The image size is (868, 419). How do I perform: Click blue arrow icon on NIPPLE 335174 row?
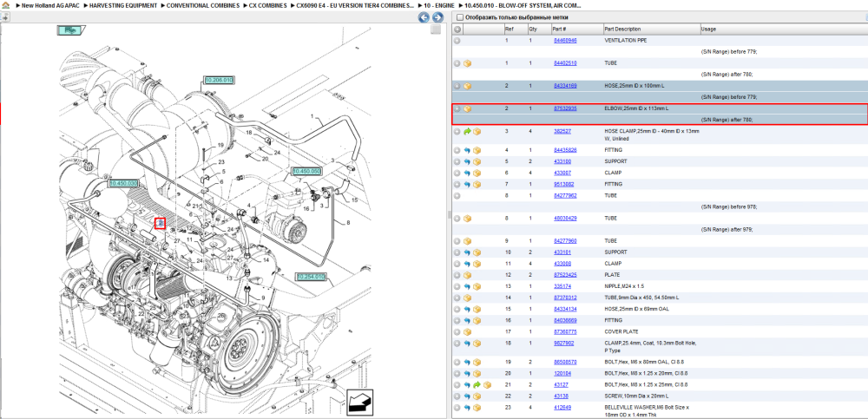click(467, 286)
